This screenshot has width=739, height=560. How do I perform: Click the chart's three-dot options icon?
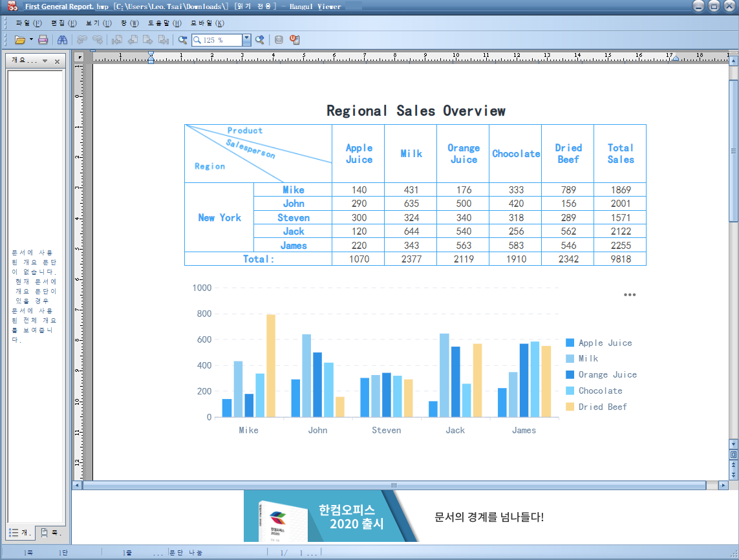pyautogui.click(x=630, y=295)
